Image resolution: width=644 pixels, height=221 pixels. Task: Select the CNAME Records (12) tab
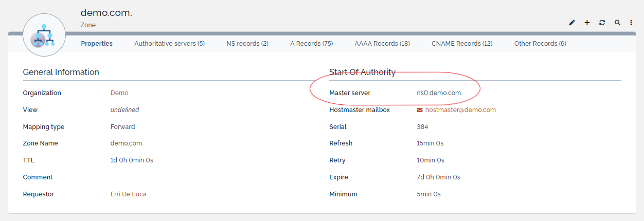point(462,44)
